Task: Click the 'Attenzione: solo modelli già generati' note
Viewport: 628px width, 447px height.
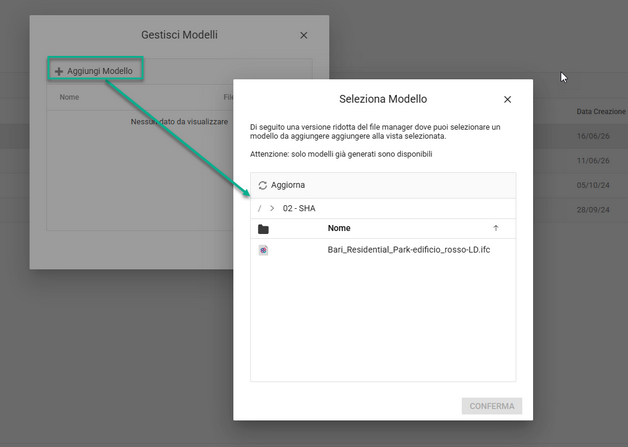Action: click(341, 154)
